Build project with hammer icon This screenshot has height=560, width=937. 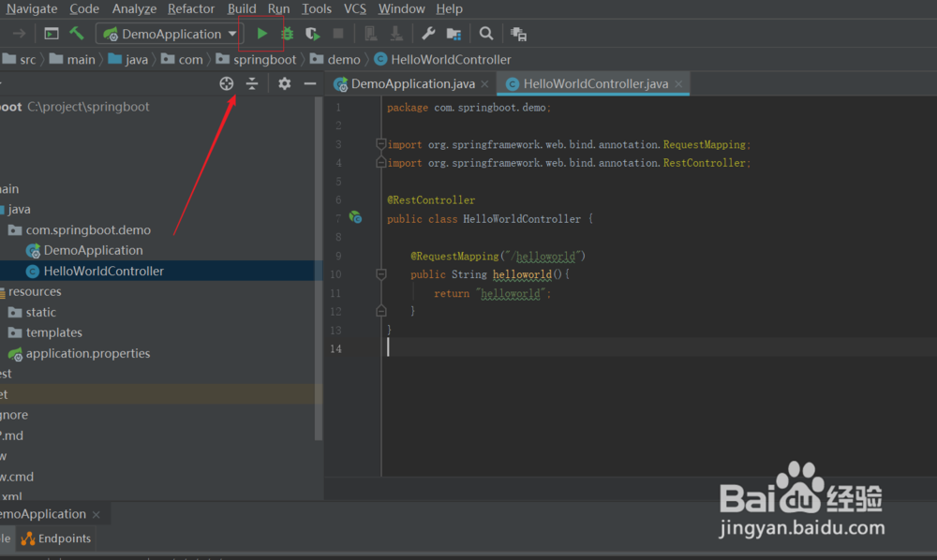77,34
